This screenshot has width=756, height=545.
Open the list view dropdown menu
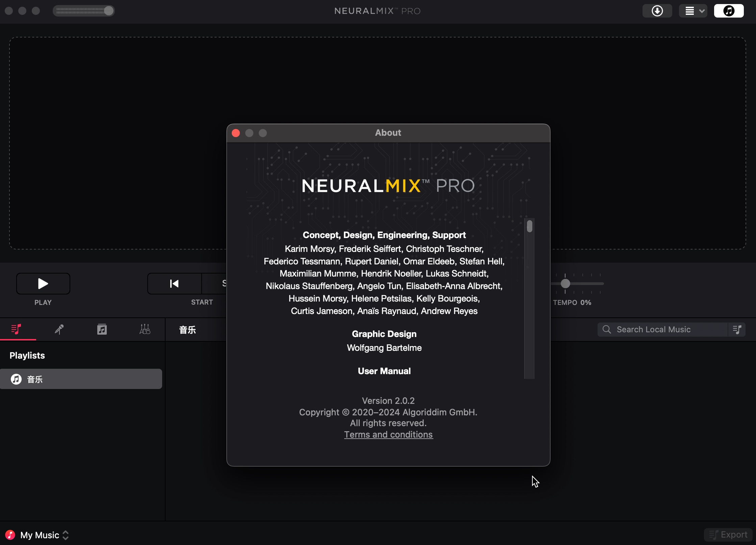point(693,11)
